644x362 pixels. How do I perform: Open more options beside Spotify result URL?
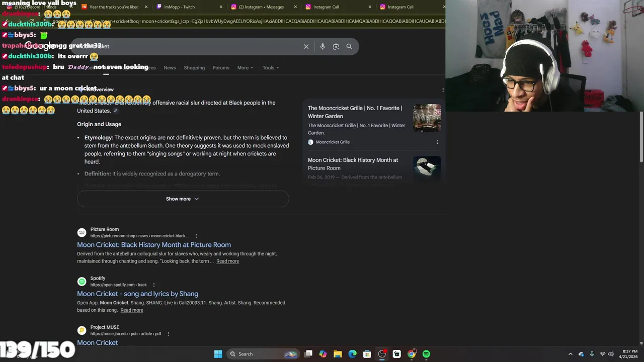tap(153, 285)
